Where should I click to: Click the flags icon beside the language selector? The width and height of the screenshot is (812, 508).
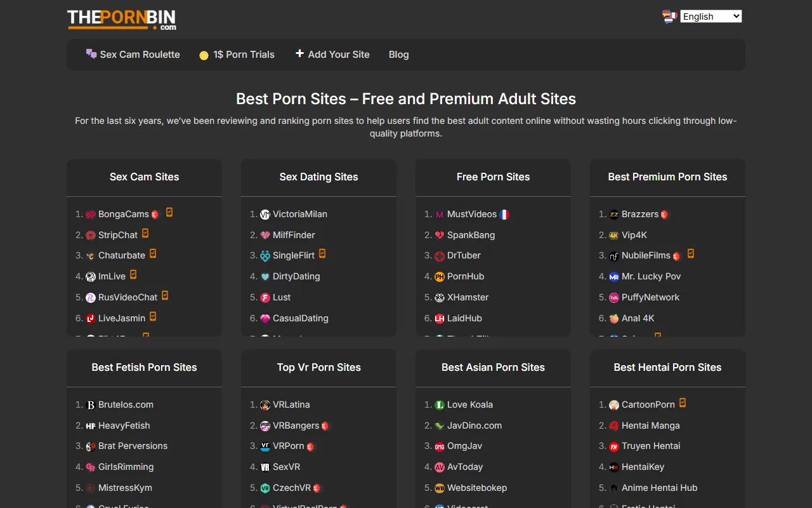click(x=669, y=17)
